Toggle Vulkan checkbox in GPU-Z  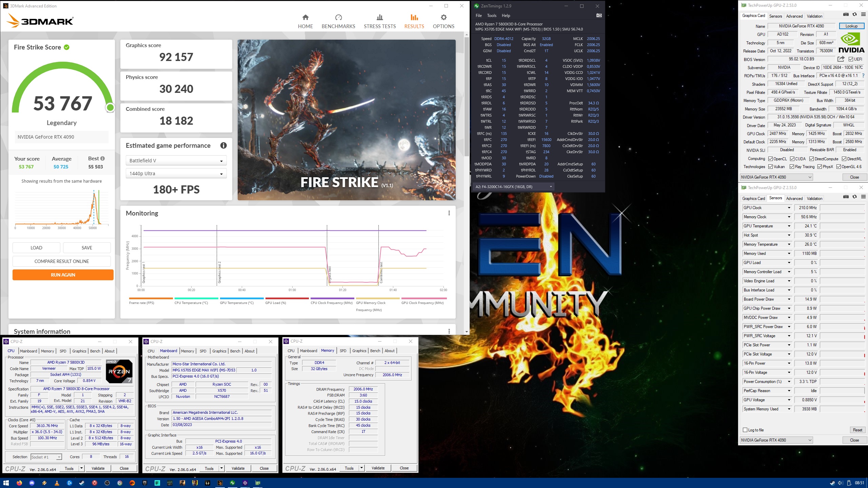click(x=770, y=167)
